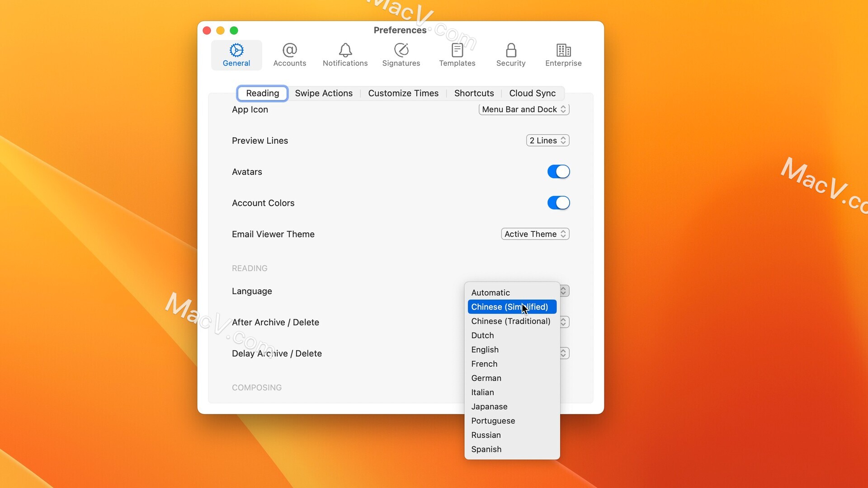Open the Signatures preferences pane
868x488 pixels.
[x=401, y=55]
